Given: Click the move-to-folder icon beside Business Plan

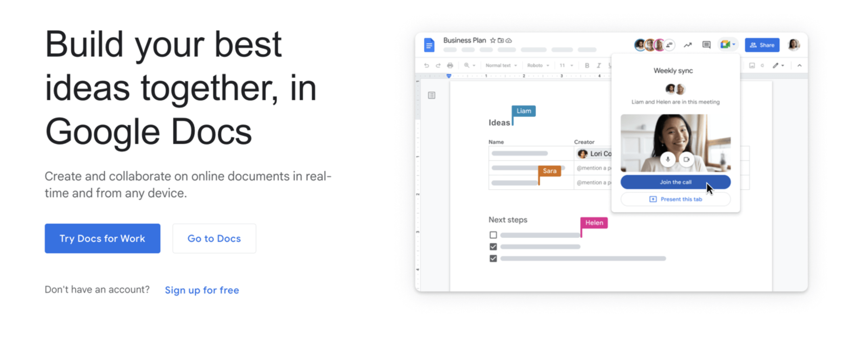Looking at the screenshot, I should pos(501,41).
